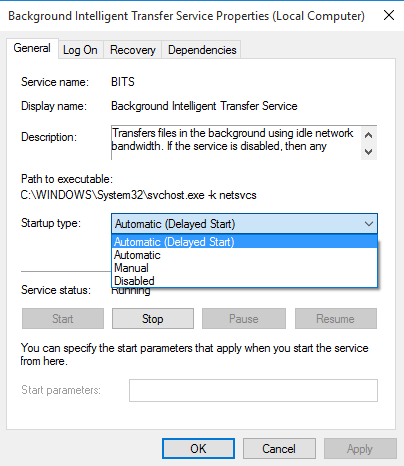
Task: Click the greyed Start button
Action: [x=63, y=319]
